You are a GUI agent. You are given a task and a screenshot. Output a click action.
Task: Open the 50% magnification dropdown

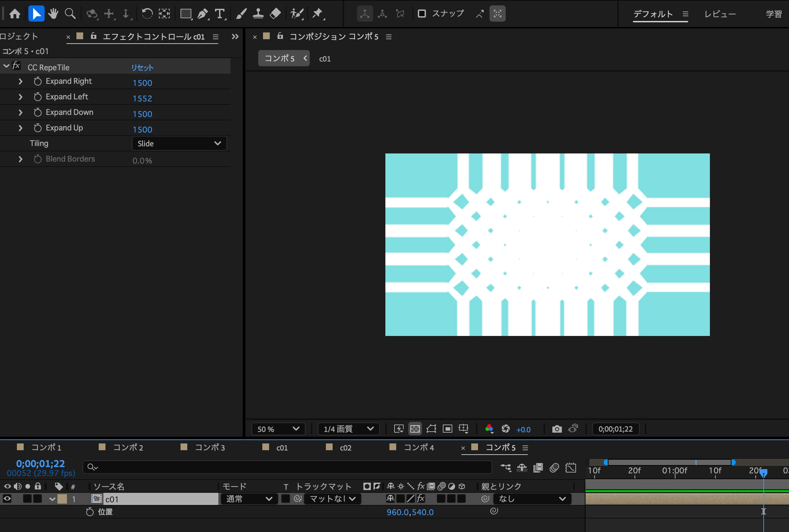[278, 429]
